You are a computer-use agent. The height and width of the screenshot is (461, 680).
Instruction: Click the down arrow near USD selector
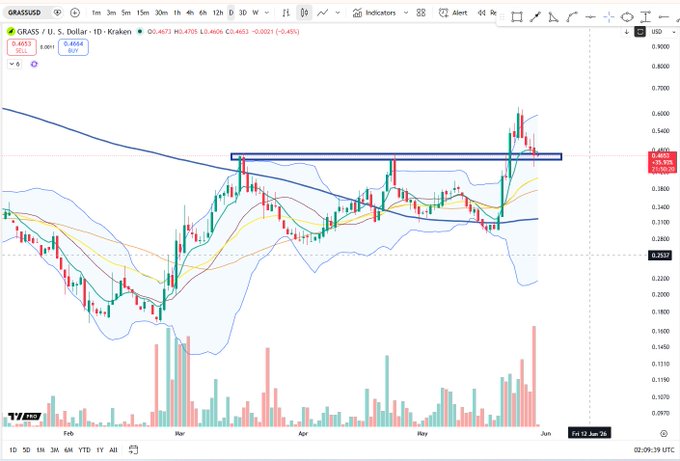pyautogui.click(x=627, y=32)
